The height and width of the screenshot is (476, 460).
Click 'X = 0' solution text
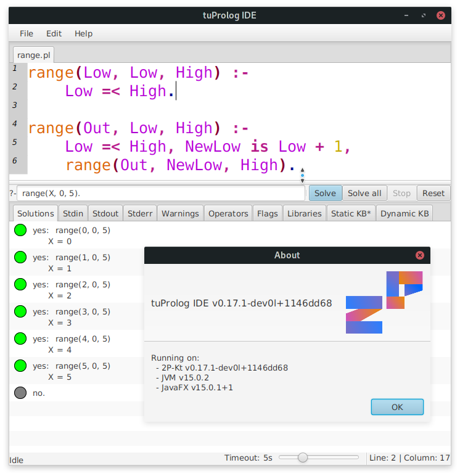pos(60,241)
